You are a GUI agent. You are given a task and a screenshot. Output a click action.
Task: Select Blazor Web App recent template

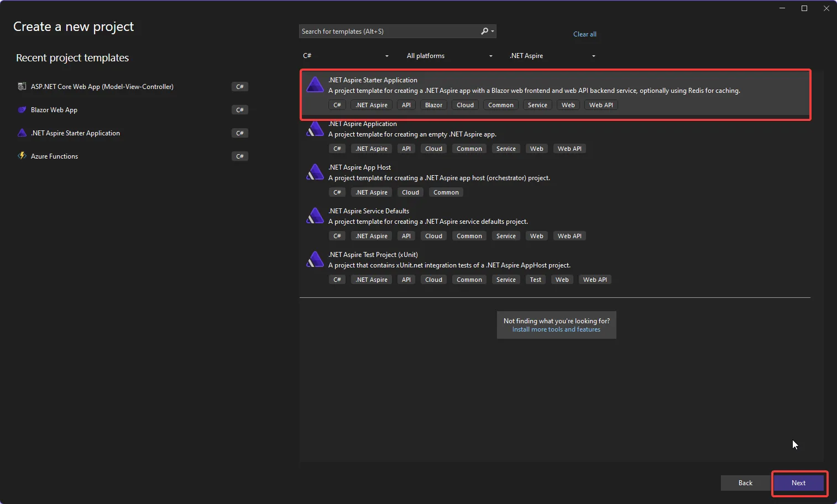(x=133, y=110)
